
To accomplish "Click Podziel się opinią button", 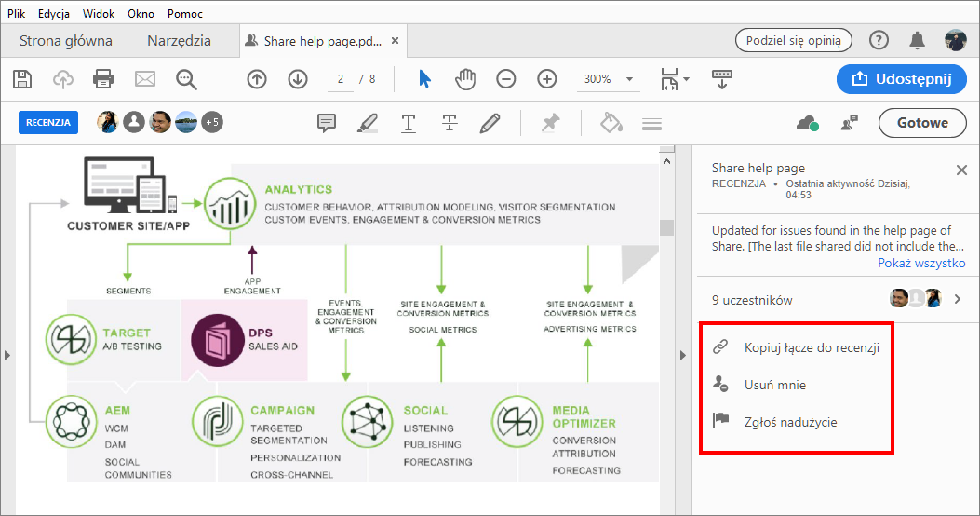I will pyautogui.click(x=794, y=41).
